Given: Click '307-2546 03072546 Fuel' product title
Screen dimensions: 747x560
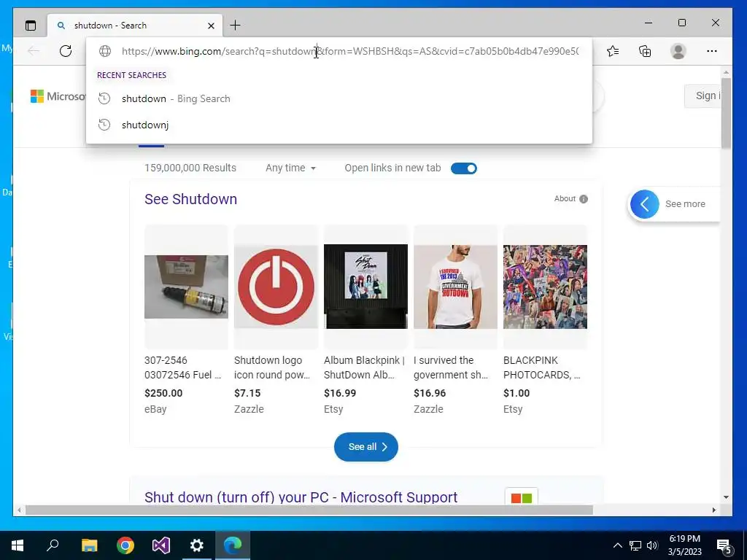Looking at the screenshot, I should pyautogui.click(x=182, y=367).
